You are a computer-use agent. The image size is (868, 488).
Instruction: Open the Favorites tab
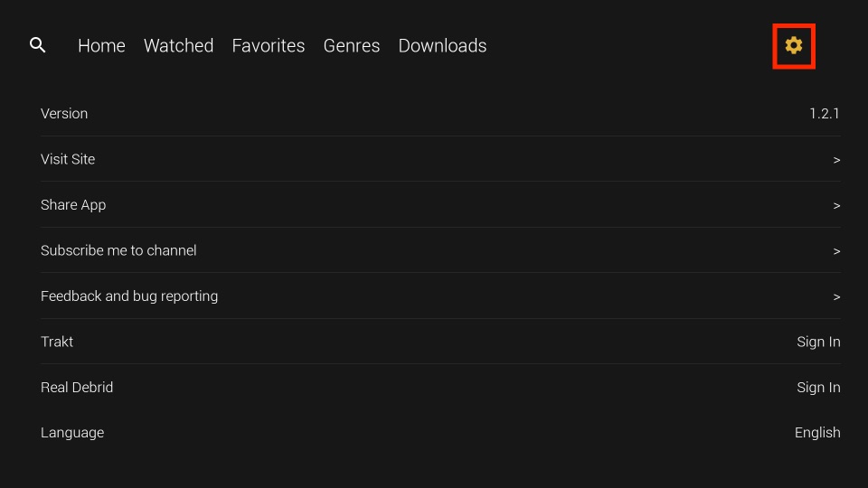(268, 45)
